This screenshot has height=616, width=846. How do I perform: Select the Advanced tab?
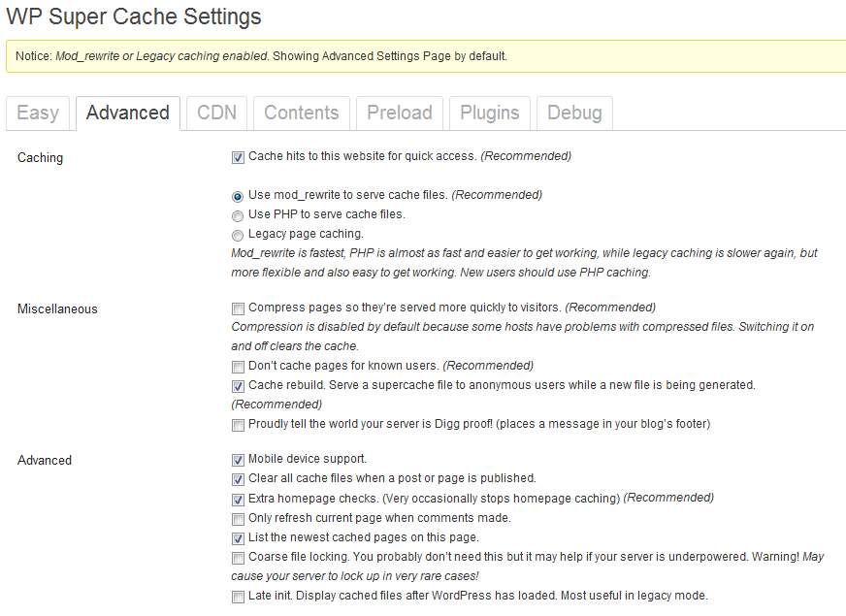coord(128,113)
